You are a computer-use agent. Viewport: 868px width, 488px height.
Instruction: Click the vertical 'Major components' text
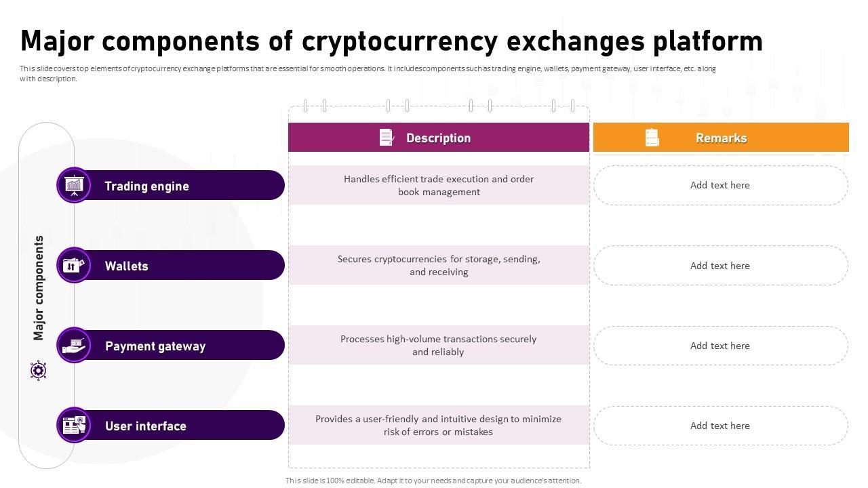(x=39, y=288)
